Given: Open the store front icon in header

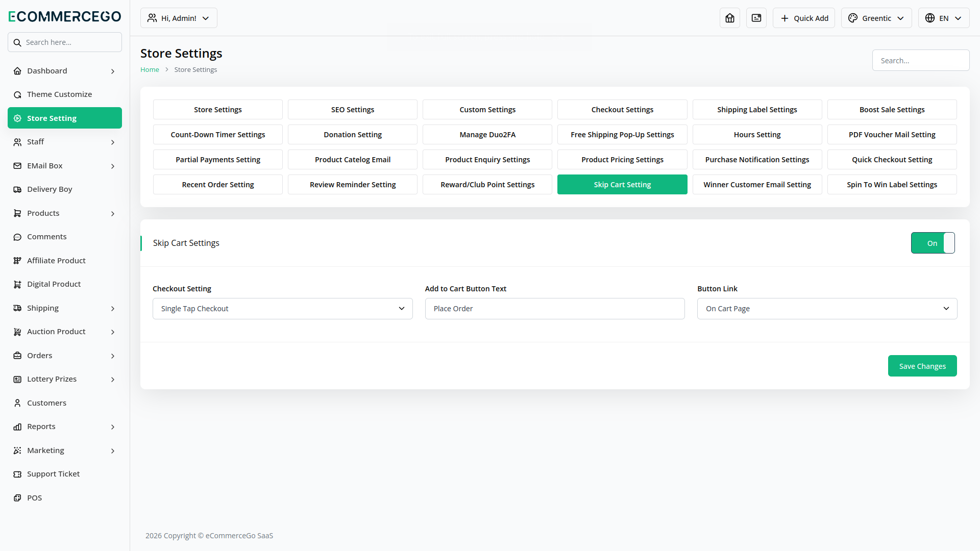Looking at the screenshot, I should [x=730, y=18].
